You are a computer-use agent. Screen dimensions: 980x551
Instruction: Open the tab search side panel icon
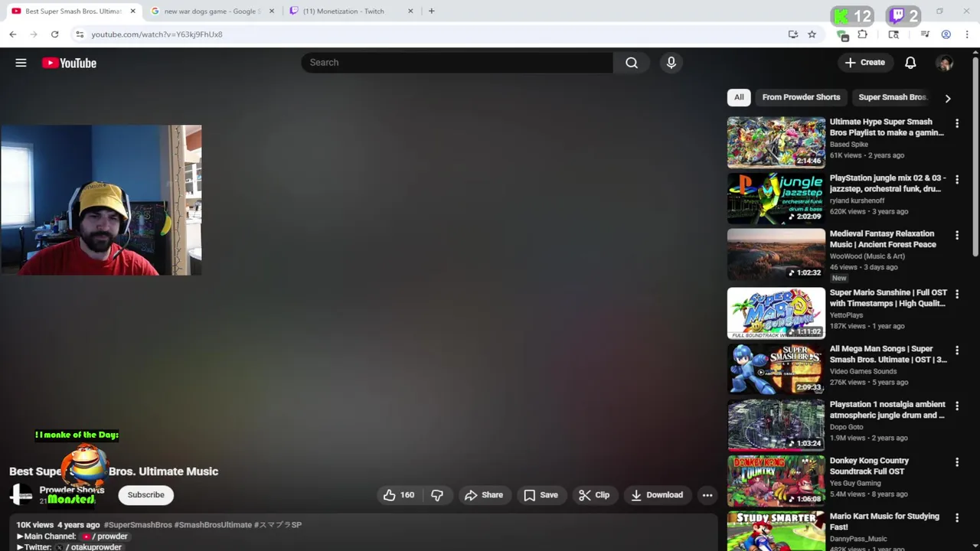pos(893,34)
